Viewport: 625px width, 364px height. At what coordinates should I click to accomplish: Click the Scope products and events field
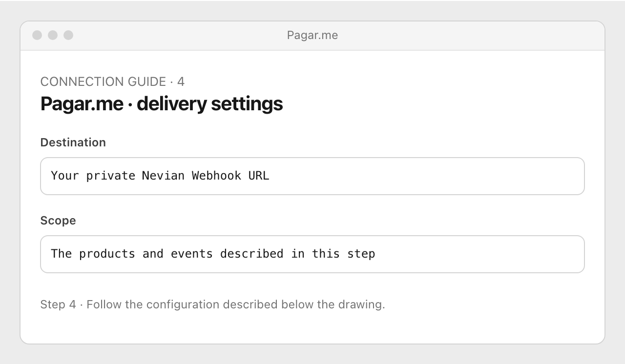tap(312, 254)
